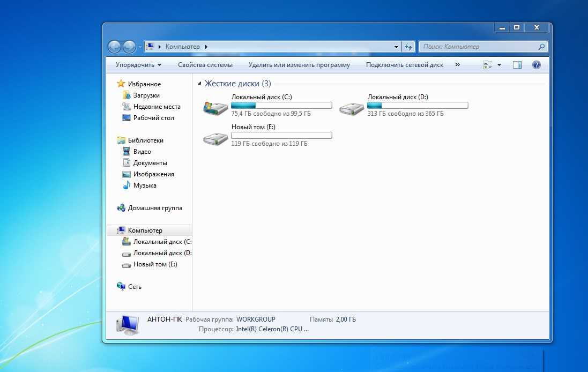Click the refresh icon next to address bar
This screenshot has width=588, height=372.
click(408, 47)
